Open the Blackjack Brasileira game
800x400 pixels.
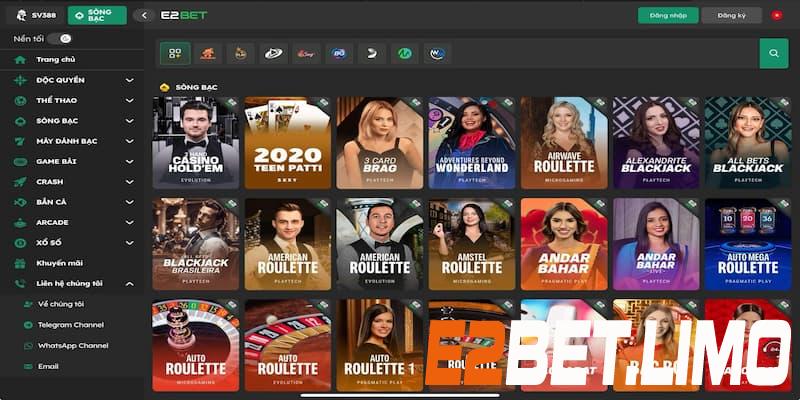click(195, 244)
